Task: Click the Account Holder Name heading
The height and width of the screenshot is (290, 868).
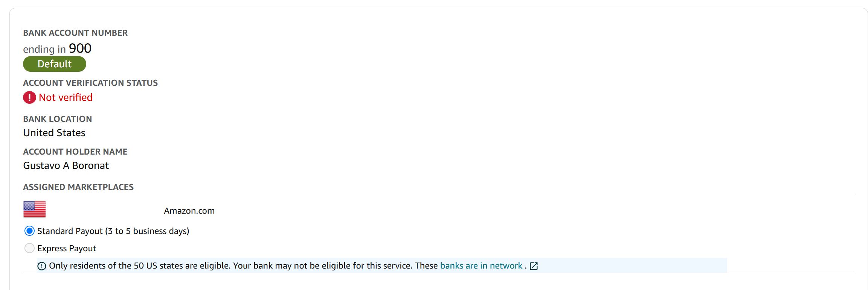Action: 75,152
